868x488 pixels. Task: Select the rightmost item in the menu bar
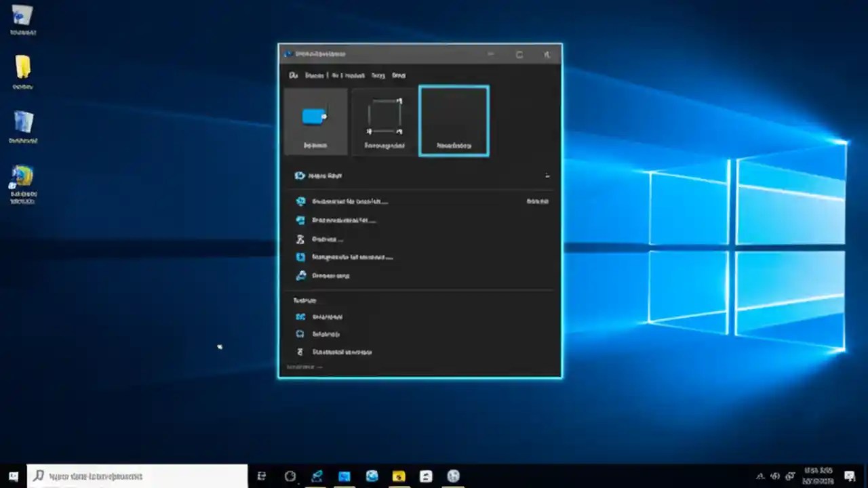click(399, 75)
